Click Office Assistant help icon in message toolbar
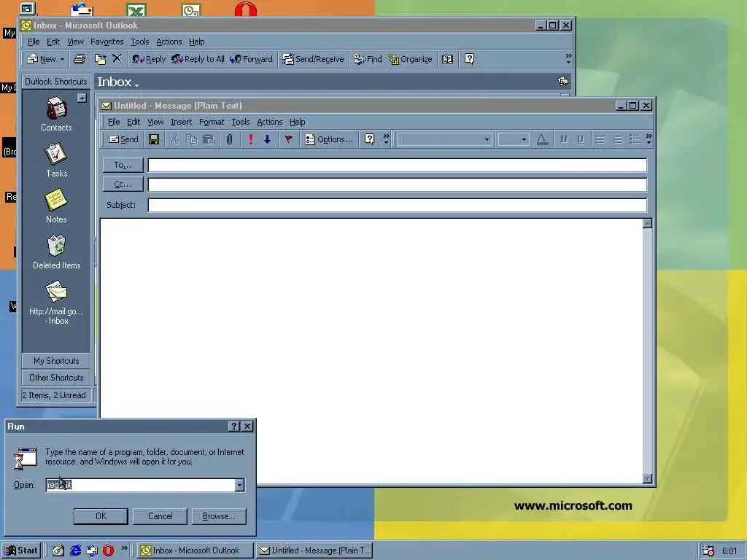Viewport: 747px width, 560px height. (x=369, y=139)
